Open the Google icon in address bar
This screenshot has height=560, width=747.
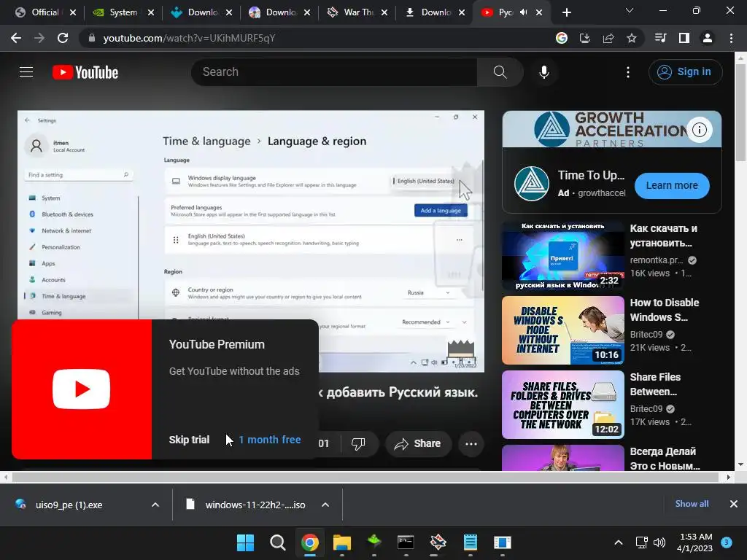click(x=562, y=38)
